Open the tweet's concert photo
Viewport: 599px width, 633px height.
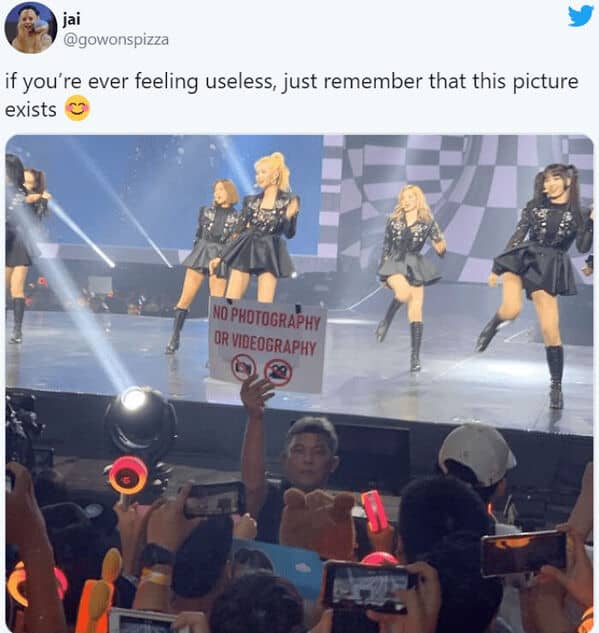click(300, 384)
